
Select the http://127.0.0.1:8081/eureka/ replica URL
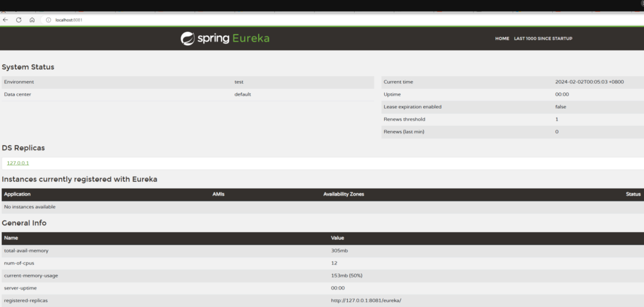(366, 301)
